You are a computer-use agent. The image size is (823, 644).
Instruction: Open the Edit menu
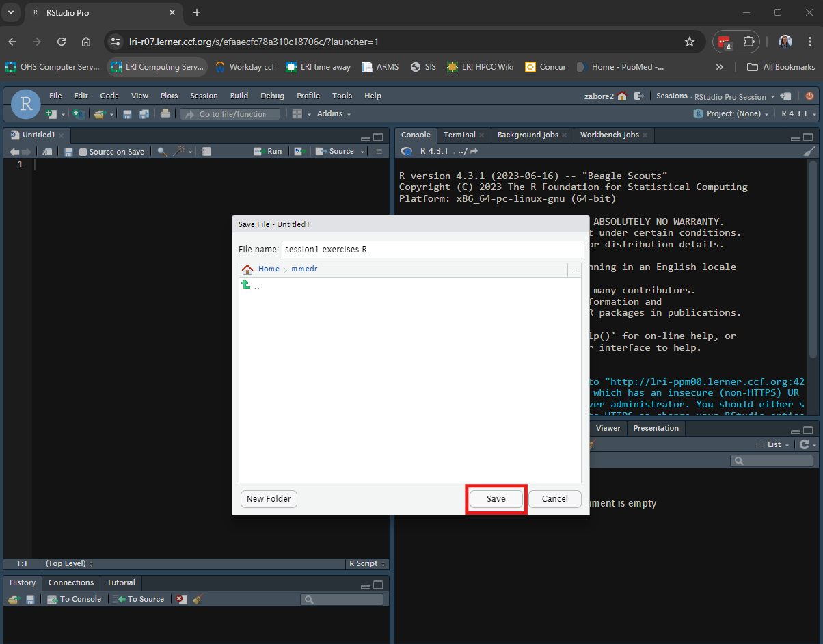click(81, 96)
